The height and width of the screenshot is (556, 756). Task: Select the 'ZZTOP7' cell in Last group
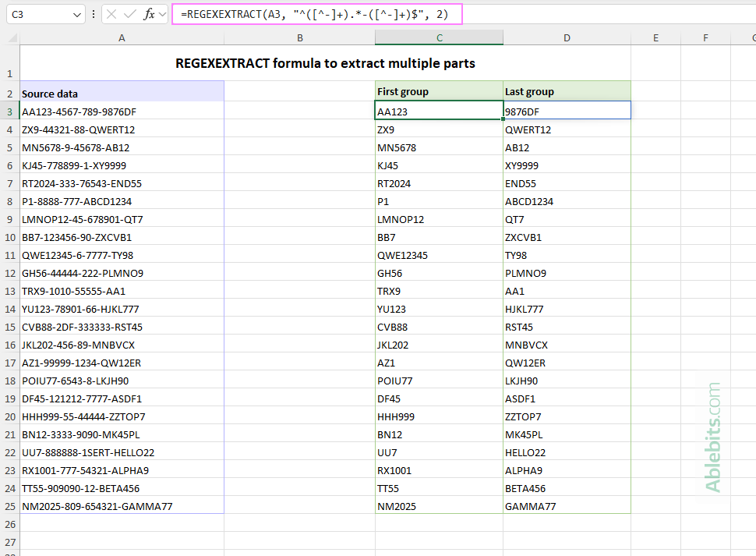pos(567,416)
